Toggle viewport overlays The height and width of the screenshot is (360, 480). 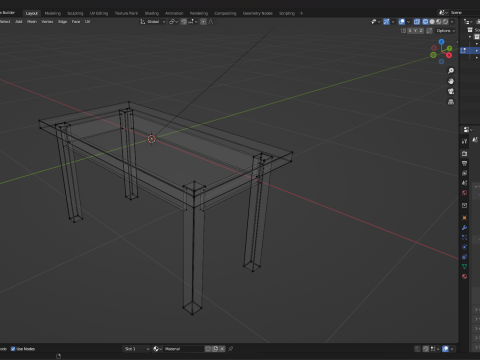click(402, 22)
